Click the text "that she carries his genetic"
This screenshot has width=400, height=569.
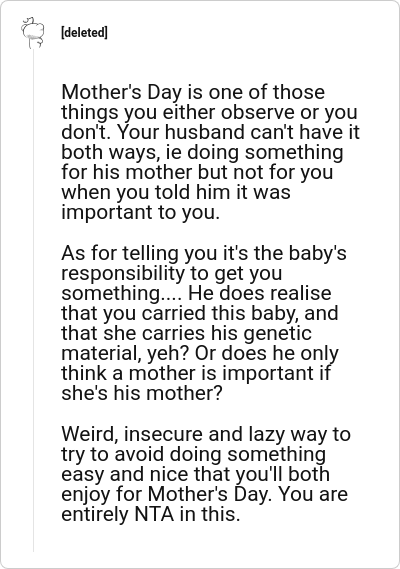pos(186,333)
